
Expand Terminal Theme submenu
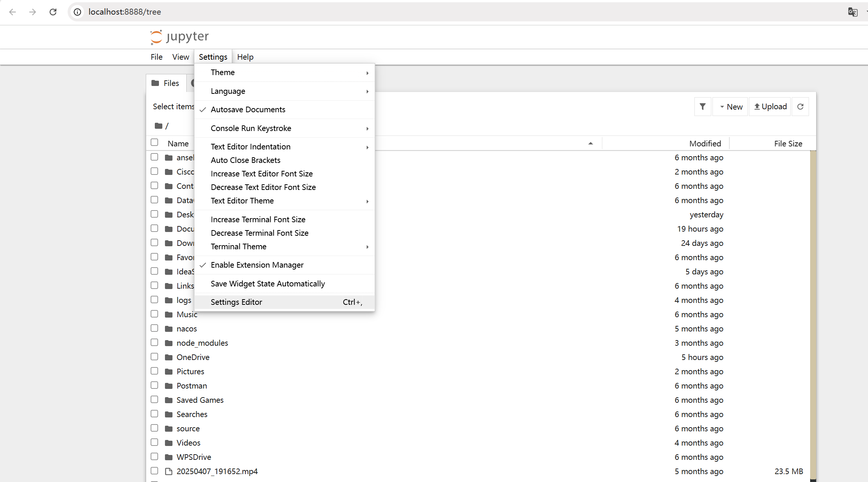(284, 247)
